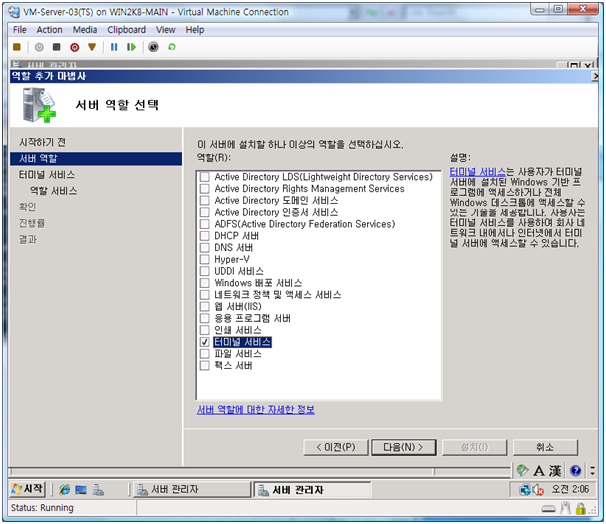Click the green Reset/resume icon

[131, 47]
